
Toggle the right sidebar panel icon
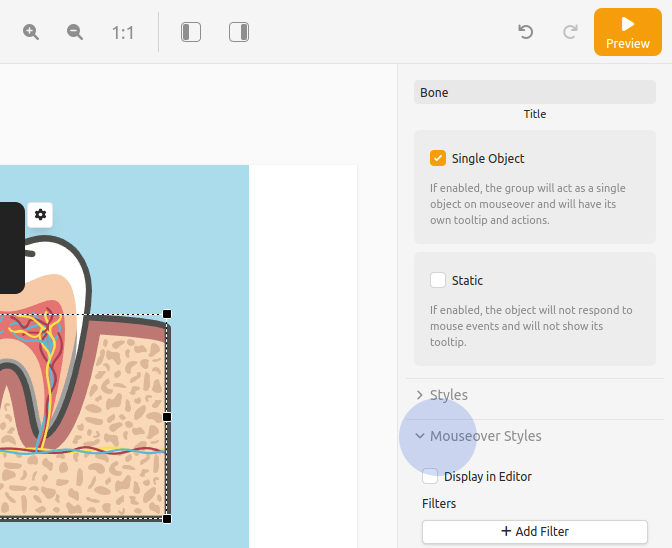point(239,32)
